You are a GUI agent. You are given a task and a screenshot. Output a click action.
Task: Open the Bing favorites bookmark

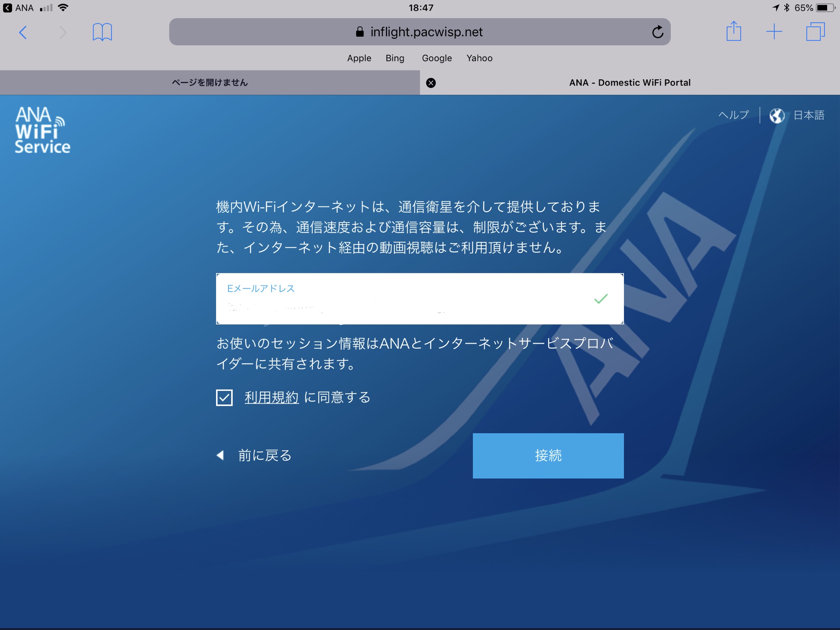(x=395, y=58)
